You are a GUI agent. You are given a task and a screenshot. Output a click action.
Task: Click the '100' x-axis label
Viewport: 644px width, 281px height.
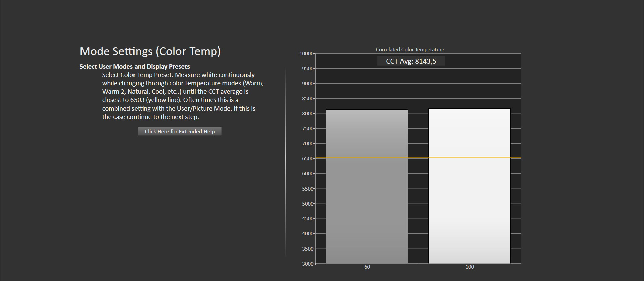click(x=470, y=267)
